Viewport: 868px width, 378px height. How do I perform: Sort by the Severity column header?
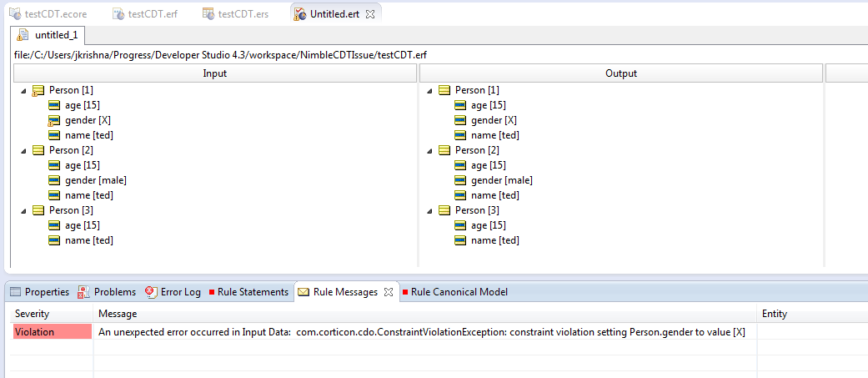pyautogui.click(x=52, y=314)
